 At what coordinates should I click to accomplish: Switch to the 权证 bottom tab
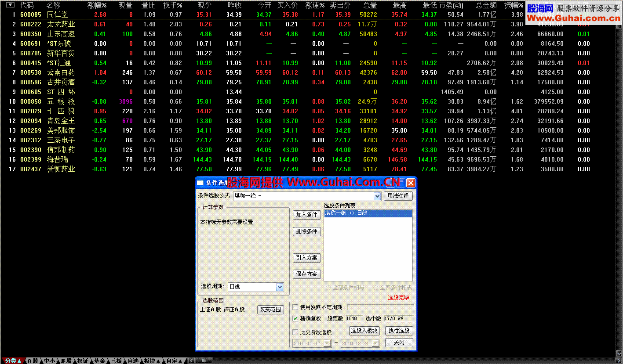click(x=83, y=360)
